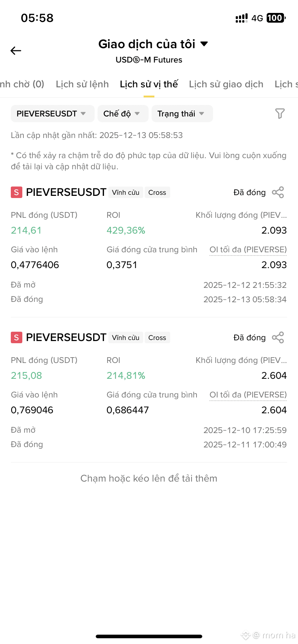Tap OI tối đa label in first position

[248, 249]
